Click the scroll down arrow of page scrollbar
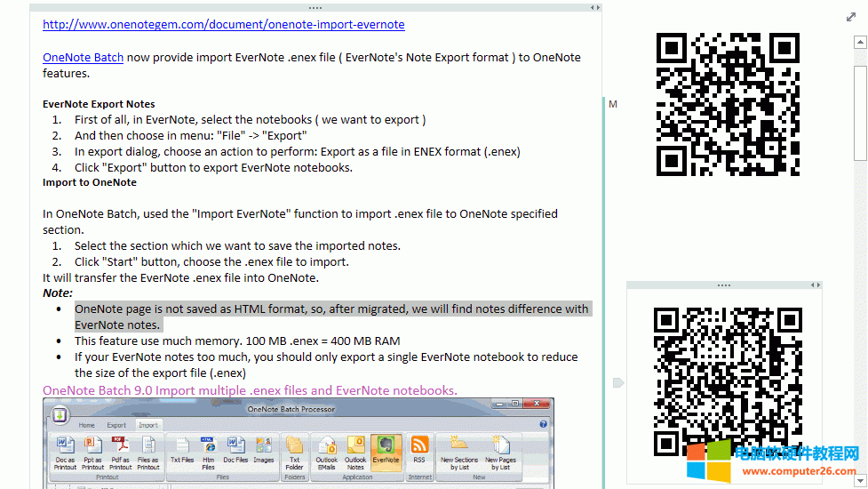This screenshot has width=868, height=489. [x=860, y=480]
